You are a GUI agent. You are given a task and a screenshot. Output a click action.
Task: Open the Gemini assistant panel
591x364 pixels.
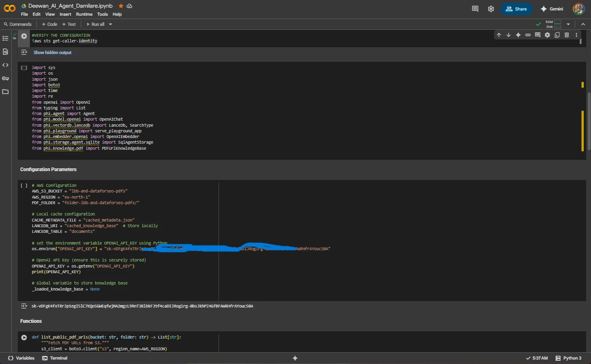pyautogui.click(x=552, y=9)
